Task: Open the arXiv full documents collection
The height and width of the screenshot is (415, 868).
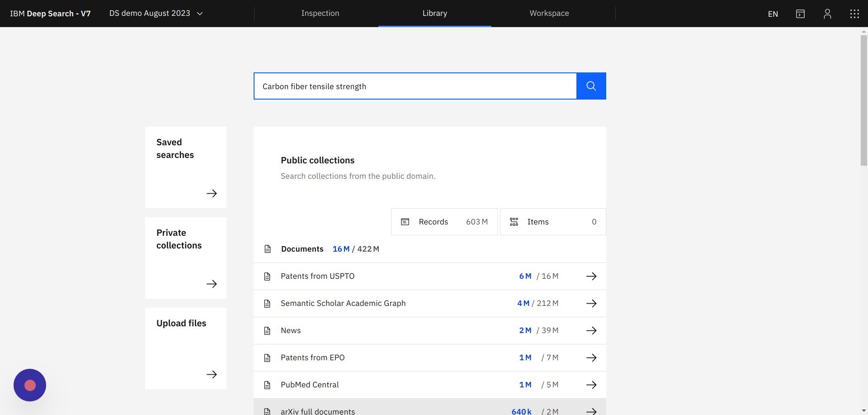Action: pyautogui.click(x=430, y=407)
